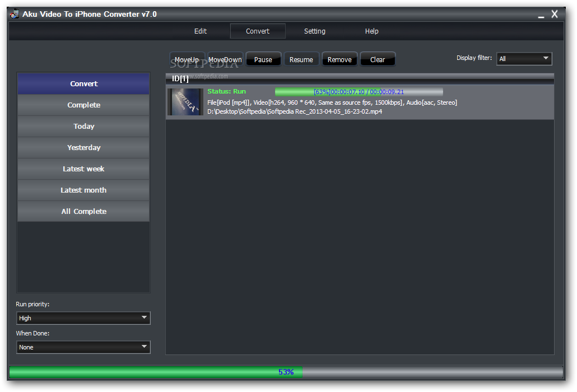
Task: Switch to the Convert tab
Action: coord(258,31)
